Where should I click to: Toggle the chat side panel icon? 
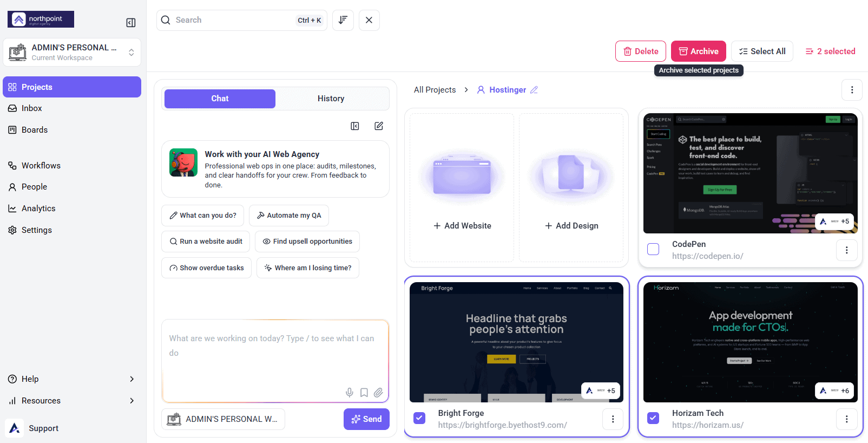click(x=355, y=126)
